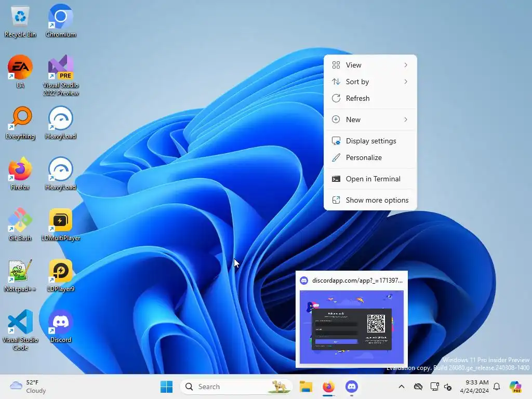Select the Discord desktop shortcut
Screen dimensions: 532x399
coord(61,326)
